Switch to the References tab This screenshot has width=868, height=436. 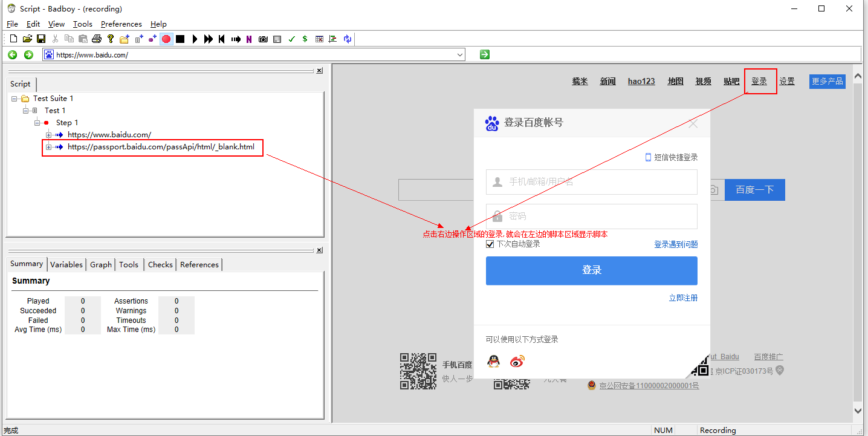point(199,264)
